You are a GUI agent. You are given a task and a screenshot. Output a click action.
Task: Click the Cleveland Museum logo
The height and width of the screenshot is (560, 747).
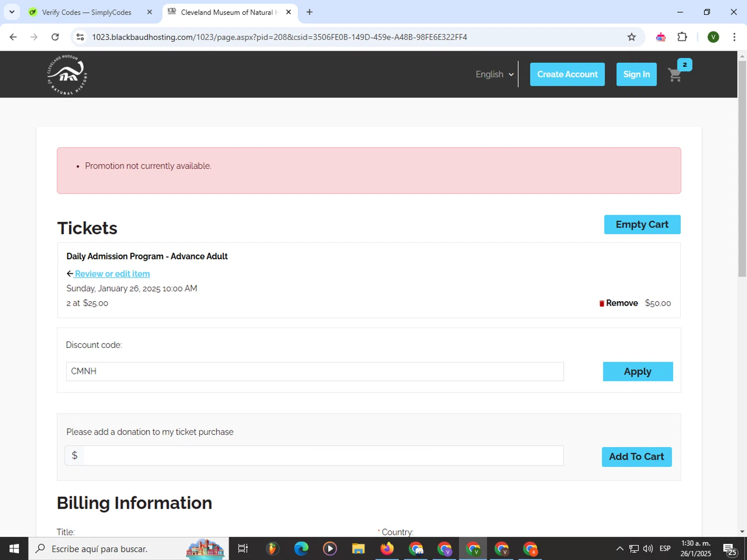pyautogui.click(x=67, y=75)
